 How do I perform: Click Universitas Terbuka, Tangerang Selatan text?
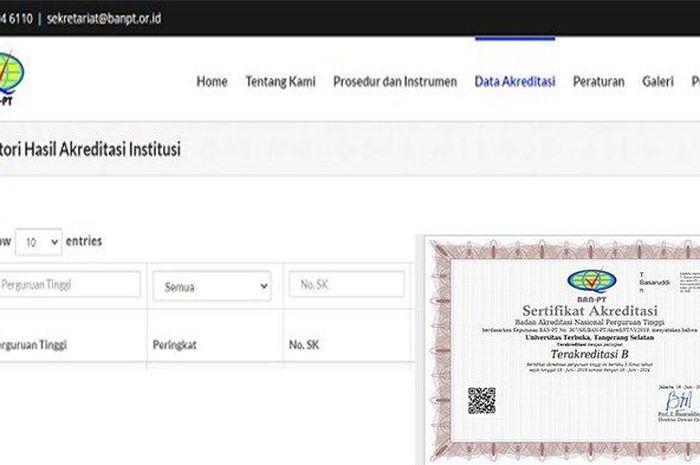coord(589,337)
